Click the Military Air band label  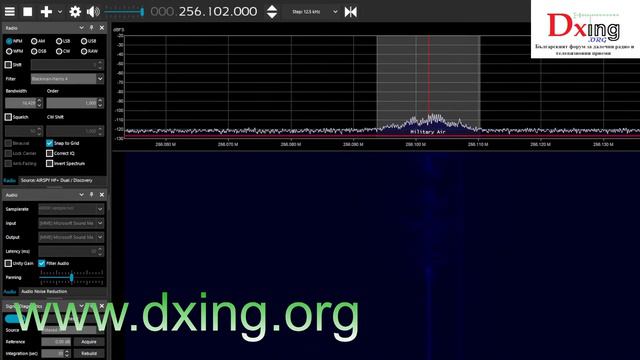click(428, 132)
